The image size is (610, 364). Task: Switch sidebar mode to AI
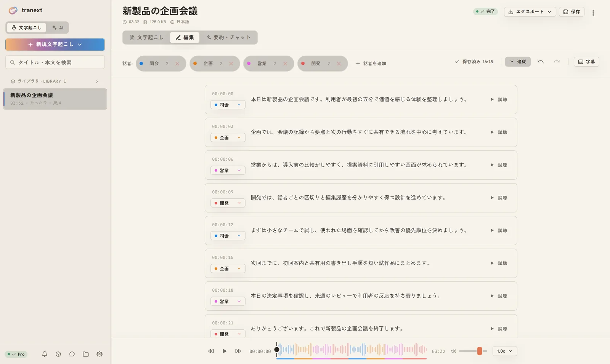[x=58, y=27]
